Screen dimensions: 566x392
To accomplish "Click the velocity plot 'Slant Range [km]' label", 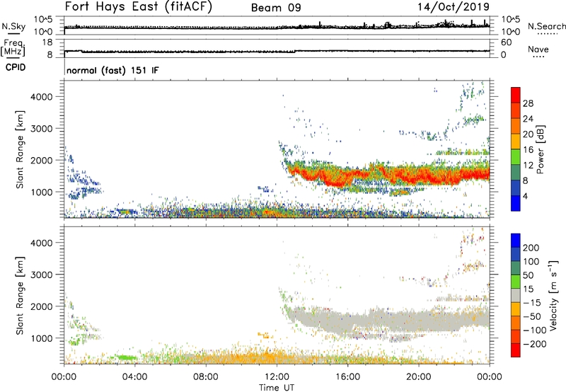I will tap(20, 296).
